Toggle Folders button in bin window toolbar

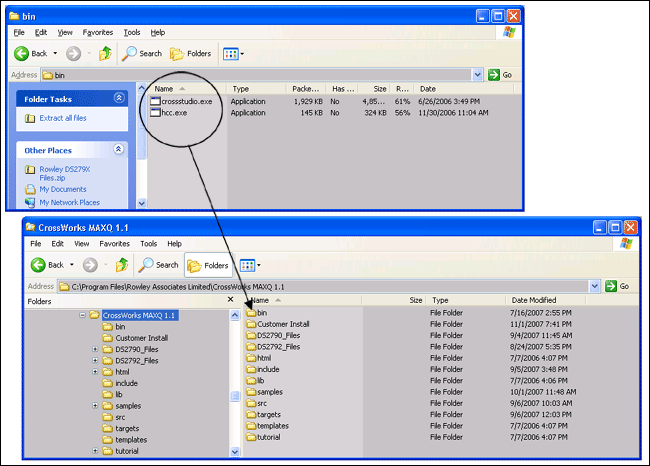coord(191,53)
